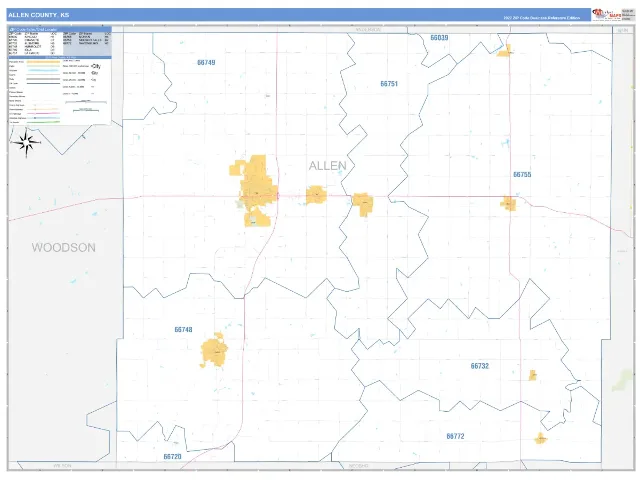Click the compass rose icon

26,142
